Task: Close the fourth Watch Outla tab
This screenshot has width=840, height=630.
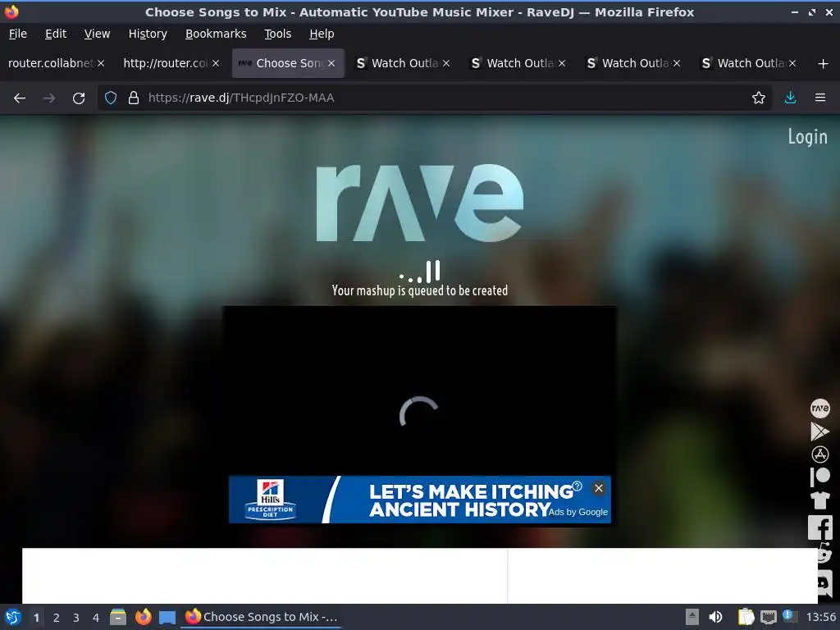Action: [x=792, y=63]
